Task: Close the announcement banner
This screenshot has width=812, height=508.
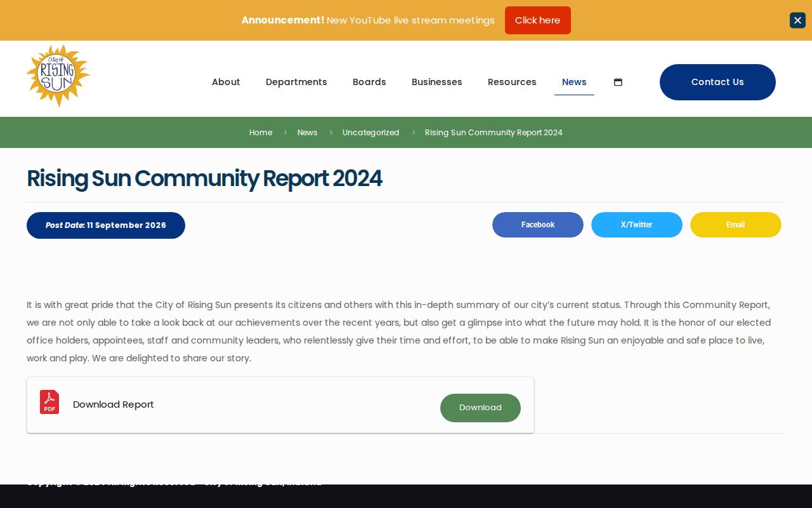Action: [797, 20]
